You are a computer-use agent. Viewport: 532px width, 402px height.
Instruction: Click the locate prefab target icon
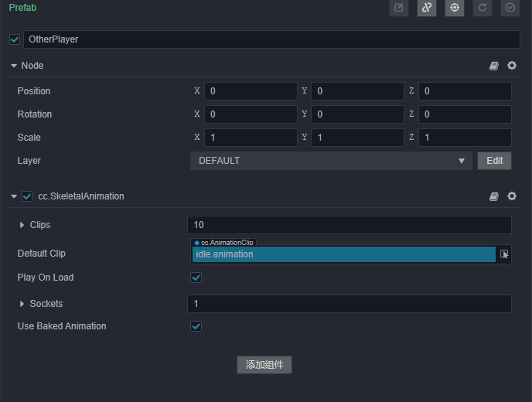[455, 8]
